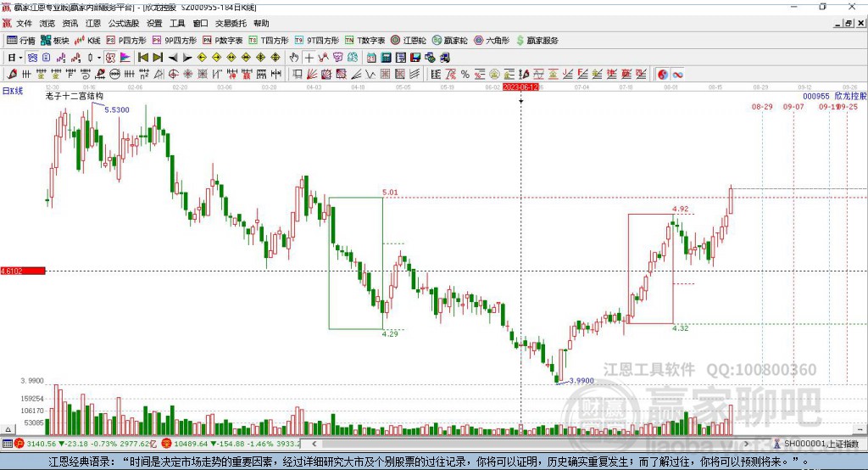Click the last yellow diamond arrow icon
The width and height of the screenshot is (868, 470).
(275, 57)
